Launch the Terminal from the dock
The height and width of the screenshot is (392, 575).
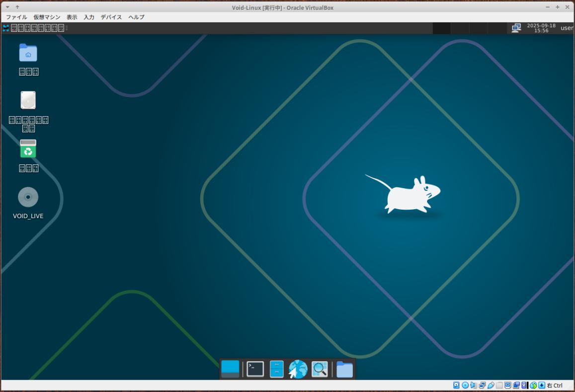coord(255,369)
